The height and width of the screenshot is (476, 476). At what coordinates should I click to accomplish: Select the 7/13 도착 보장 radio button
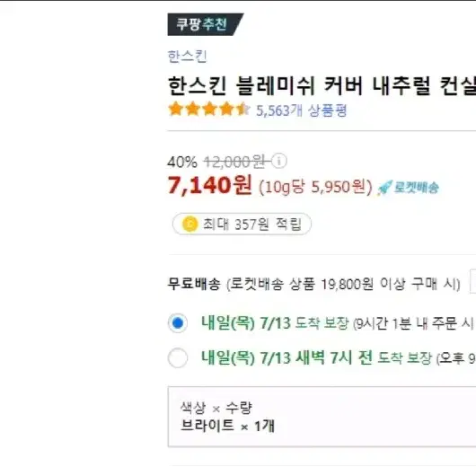[x=178, y=322]
